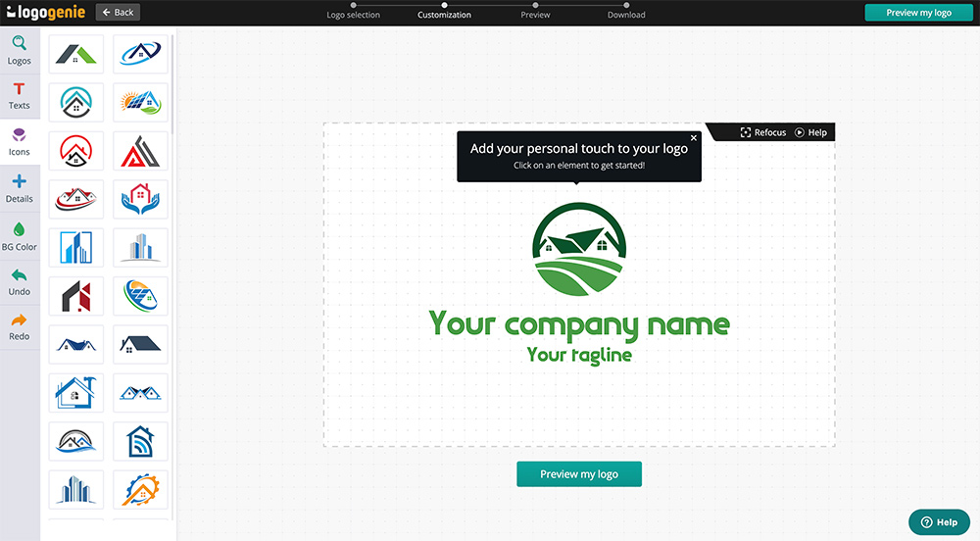Close the personal touch tooltip

click(694, 138)
